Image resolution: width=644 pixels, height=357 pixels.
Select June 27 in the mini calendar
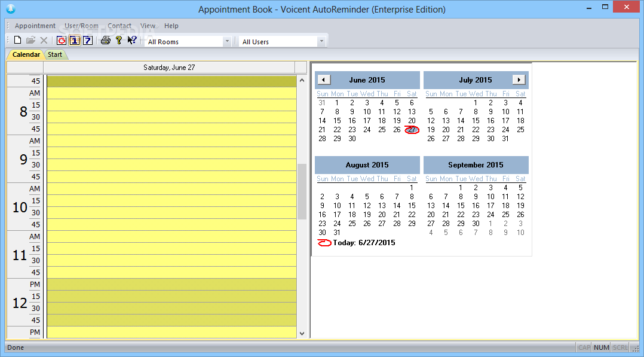click(412, 130)
